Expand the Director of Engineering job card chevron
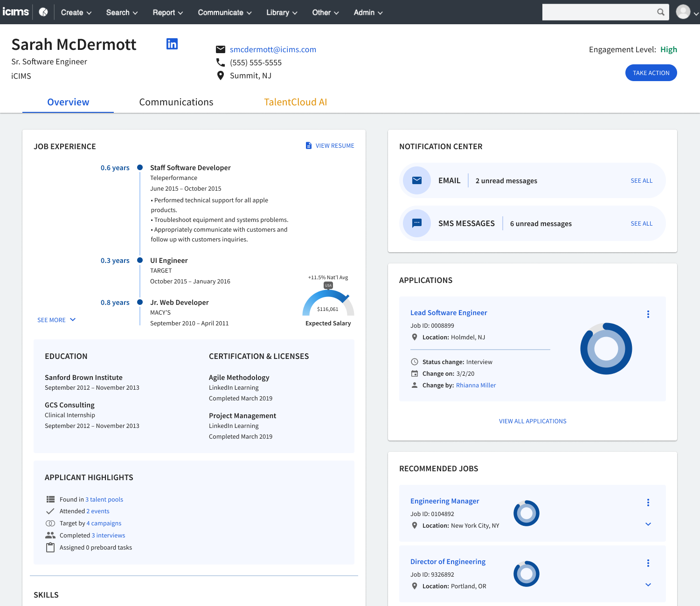 click(x=648, y=585)
